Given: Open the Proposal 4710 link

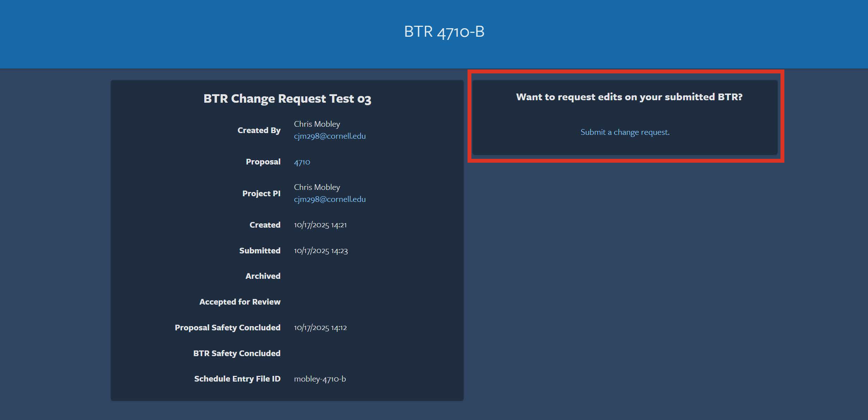Looking at the screenshot, I should click(x=302, y=162).
